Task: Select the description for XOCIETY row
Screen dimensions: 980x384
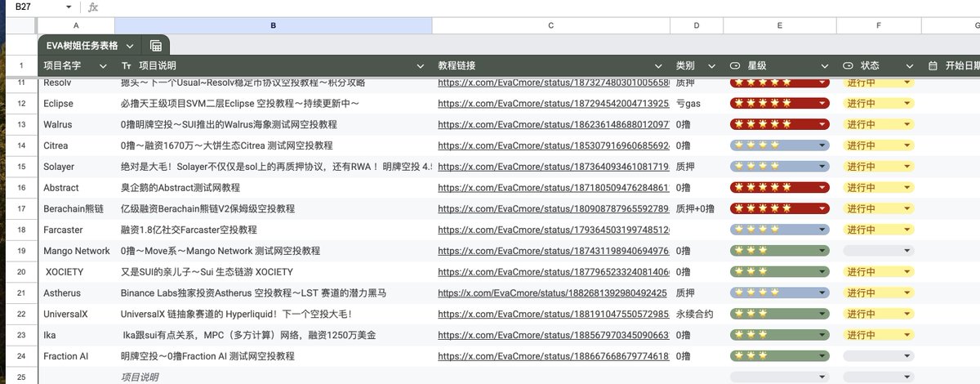Action: [x=274, y=272]
